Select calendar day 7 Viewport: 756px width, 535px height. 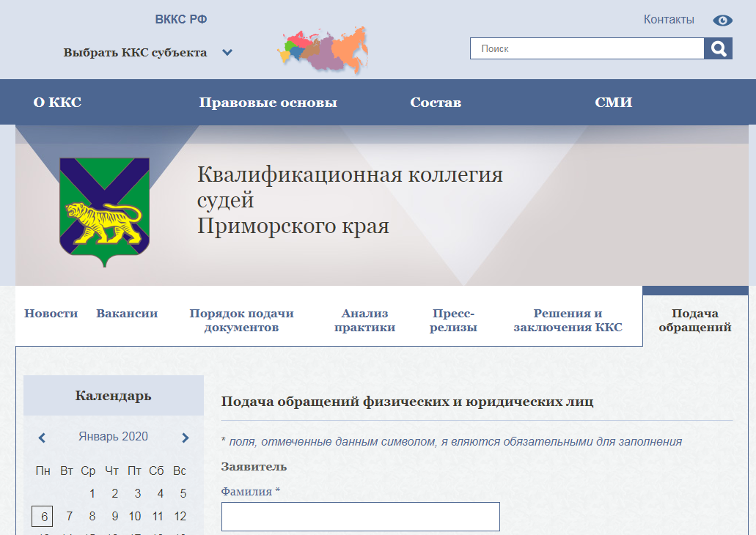pyautogui.click(x=70, y=516)
